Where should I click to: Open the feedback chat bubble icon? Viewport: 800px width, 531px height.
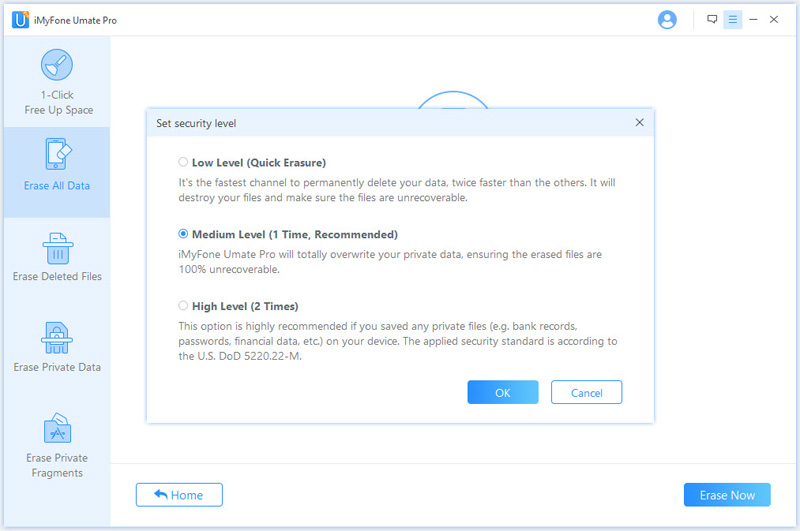(x=712, y=19)
